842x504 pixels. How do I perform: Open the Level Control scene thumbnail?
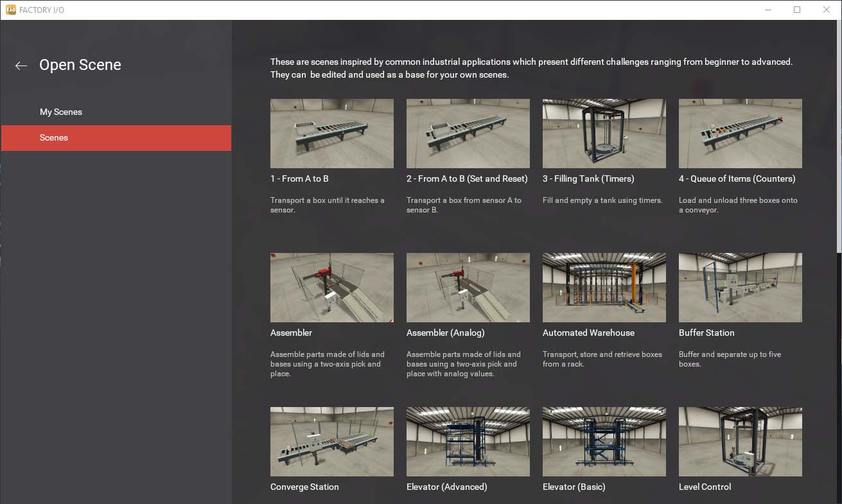741,442
